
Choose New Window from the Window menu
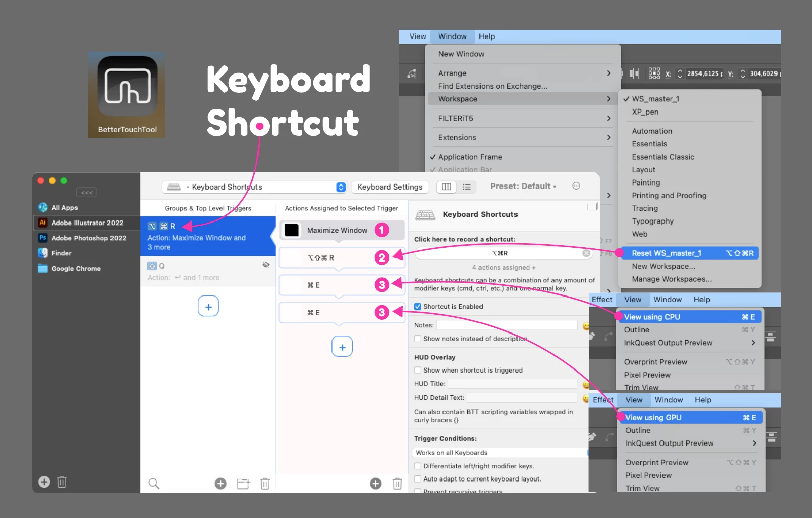tap(523, 54)
